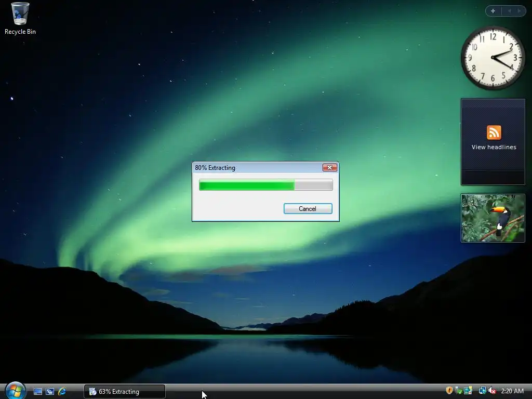The height and width of the screenshot is (399, 532).
Task: Click the sidebar next page arrow
Action: click(x=519, y=11)
